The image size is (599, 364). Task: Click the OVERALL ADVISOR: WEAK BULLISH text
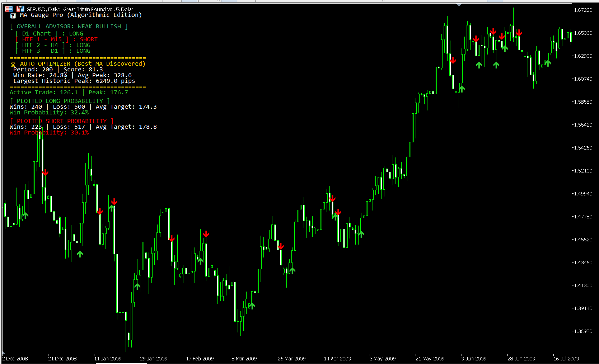point(69,27)
